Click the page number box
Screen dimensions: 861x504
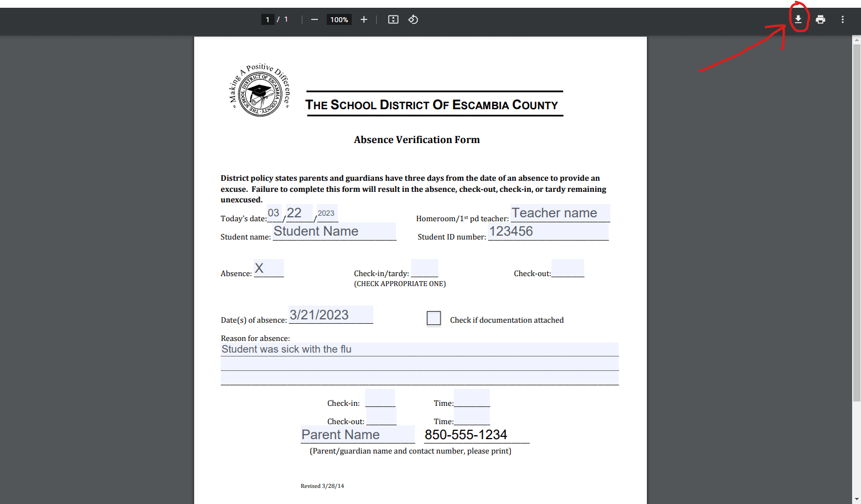(x=267, y=19)
